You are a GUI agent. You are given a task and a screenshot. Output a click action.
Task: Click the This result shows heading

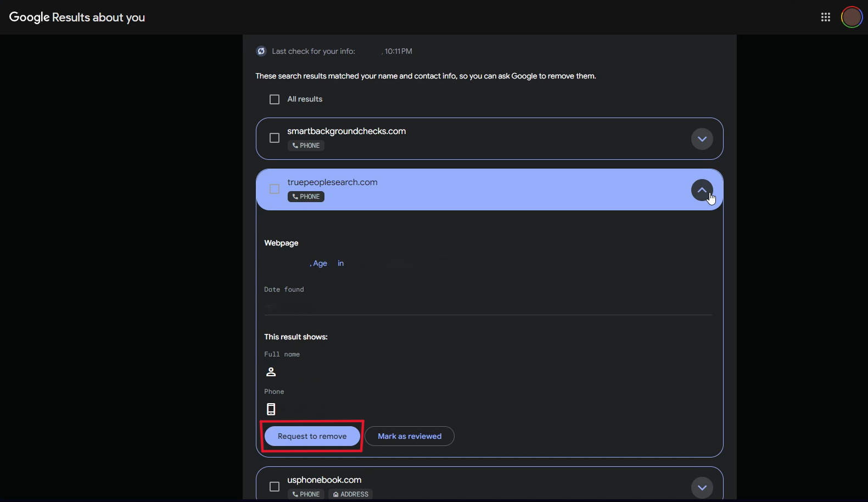pyautogui.click(x=296, y=337)
